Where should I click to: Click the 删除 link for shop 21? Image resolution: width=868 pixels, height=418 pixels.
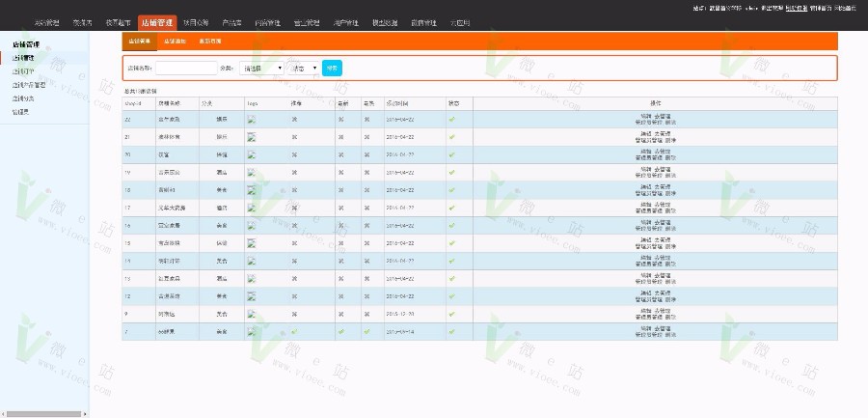(x=670, y=140)
